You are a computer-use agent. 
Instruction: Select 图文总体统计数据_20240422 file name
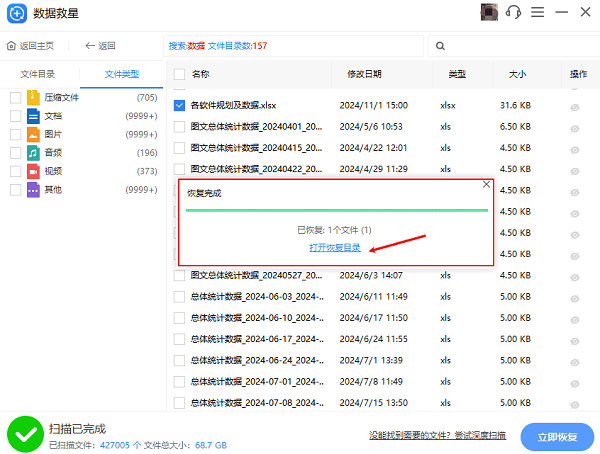click(256, 169)
